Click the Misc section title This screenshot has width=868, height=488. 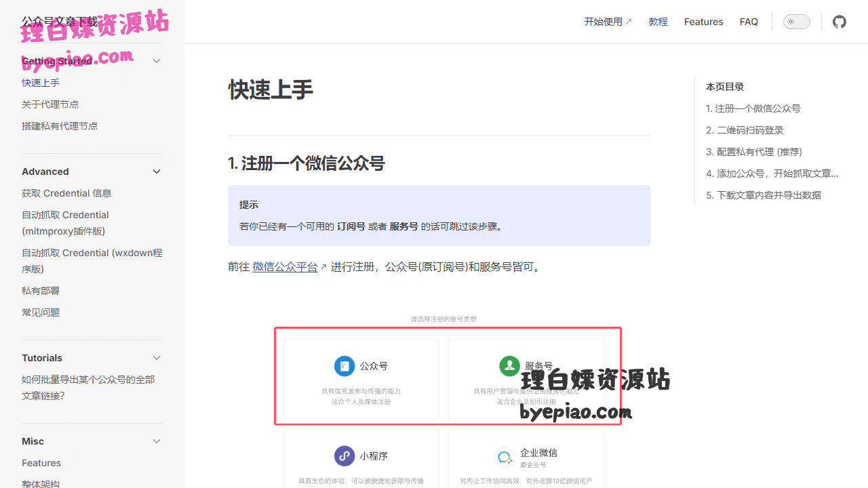33,441
